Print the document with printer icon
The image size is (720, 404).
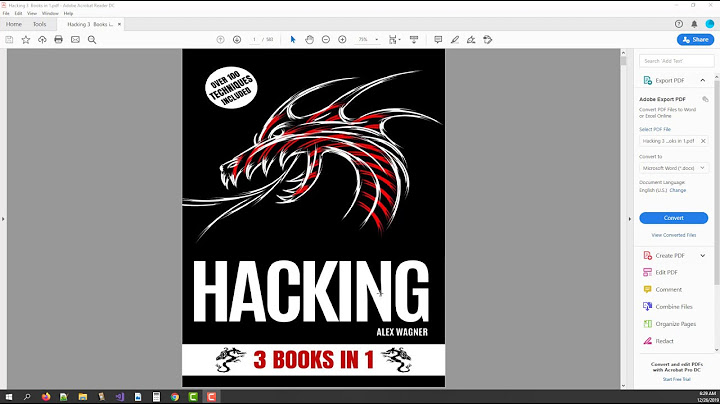pos(58,39)
